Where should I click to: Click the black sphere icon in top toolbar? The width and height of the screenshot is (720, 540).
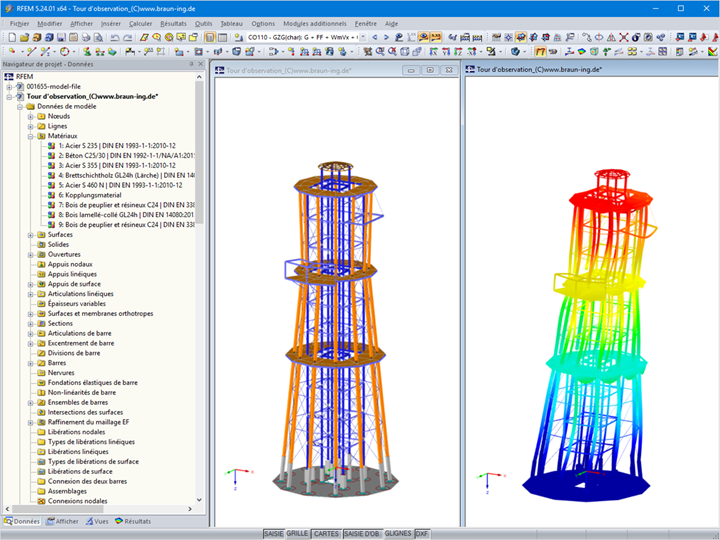[x=636, y=37]
